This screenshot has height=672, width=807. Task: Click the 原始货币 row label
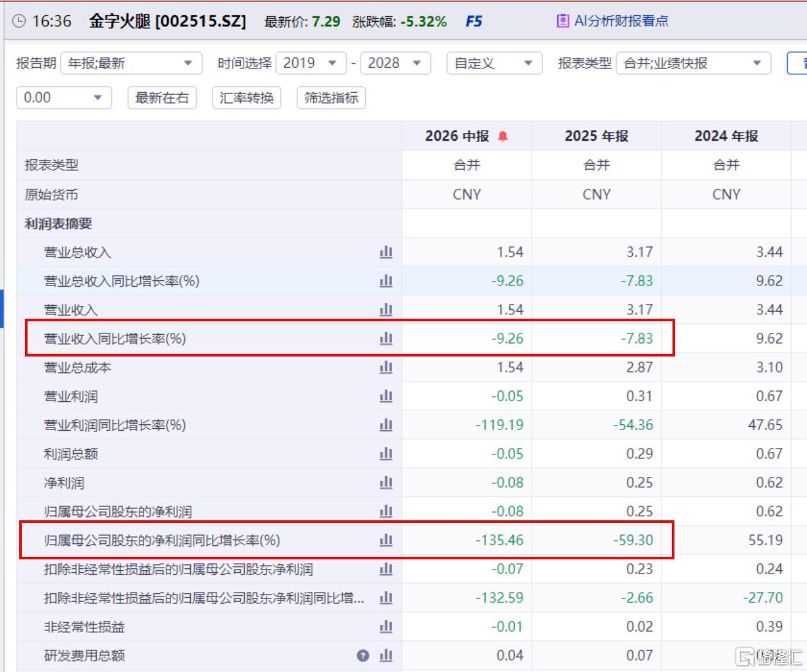pyautogui.click(x=51, y=195)
